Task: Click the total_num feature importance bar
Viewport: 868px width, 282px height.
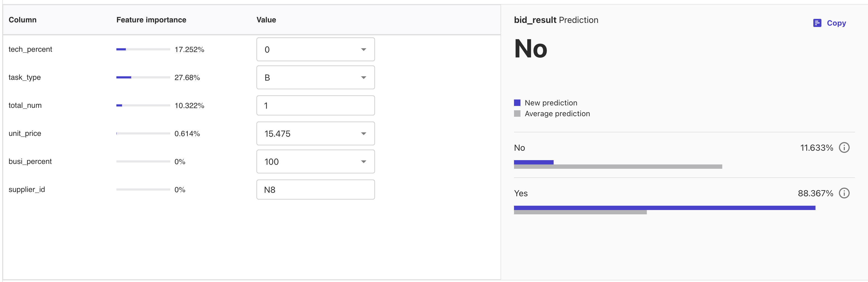Action: point(143,105)
